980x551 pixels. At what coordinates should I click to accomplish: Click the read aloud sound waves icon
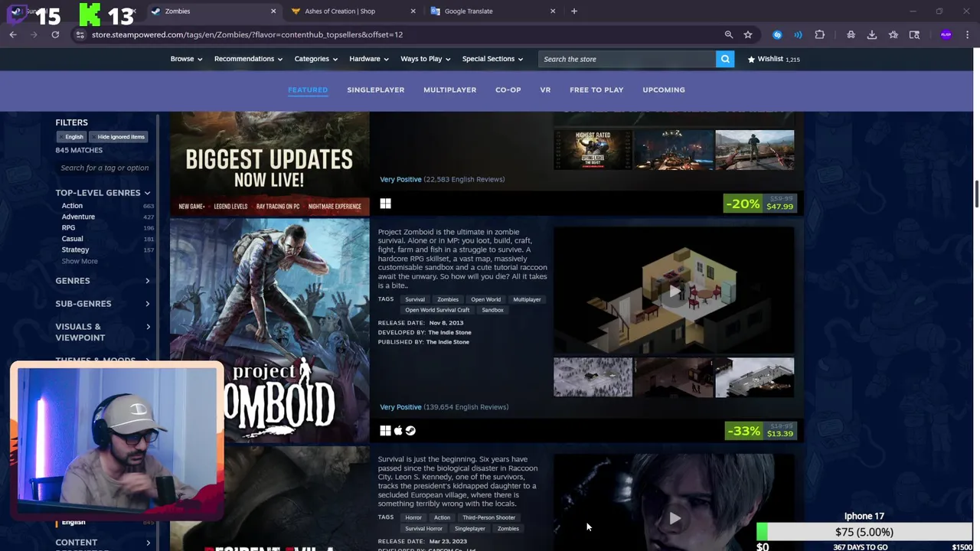(798, 34)
